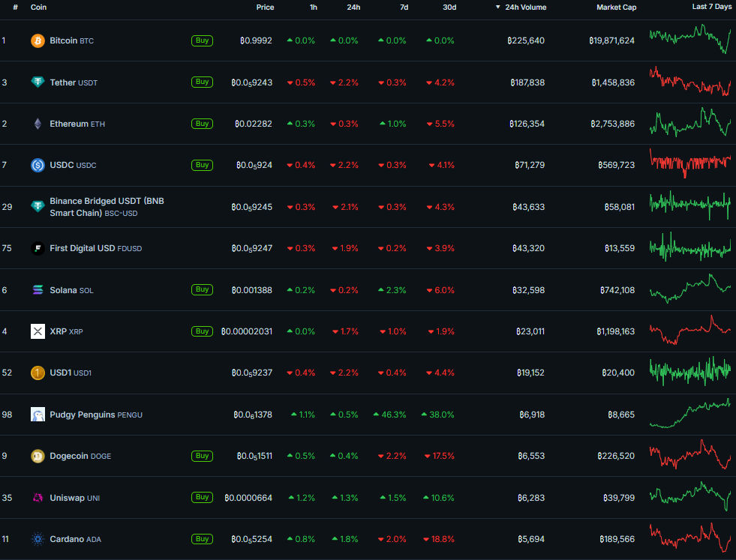Sort by the 1h change column
This screenshot has width=736, height=560.
pyautogui.click(x=314, y=7)
